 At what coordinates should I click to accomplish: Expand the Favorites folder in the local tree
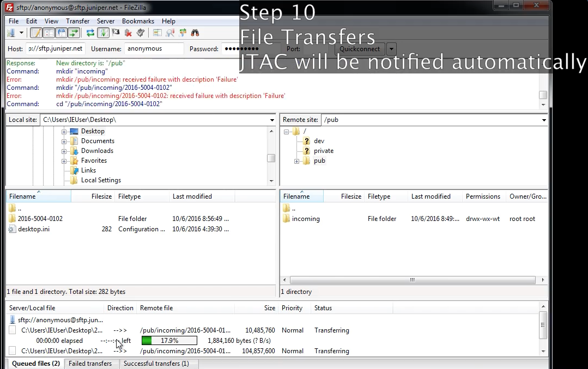point(64,161)
